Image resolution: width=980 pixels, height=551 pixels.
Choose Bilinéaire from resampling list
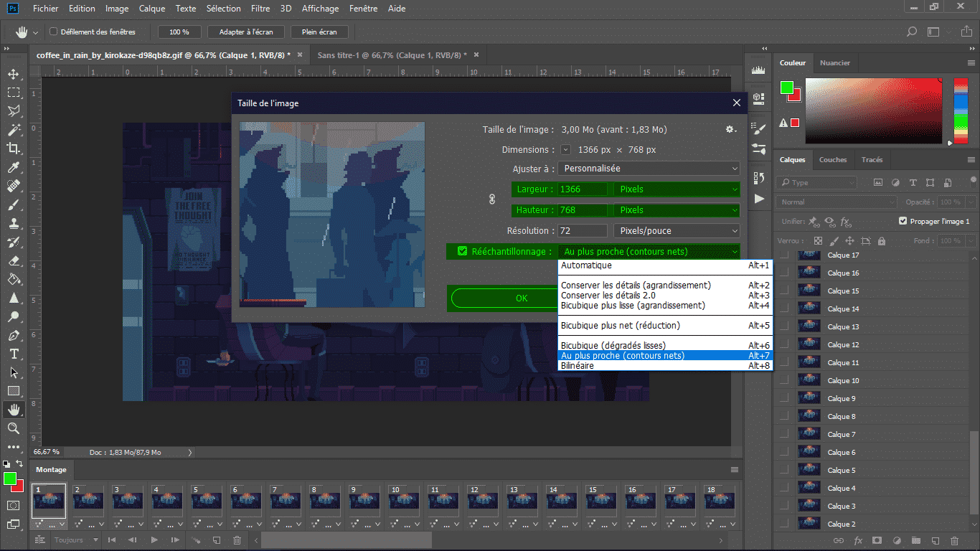(x=578, y=366)
